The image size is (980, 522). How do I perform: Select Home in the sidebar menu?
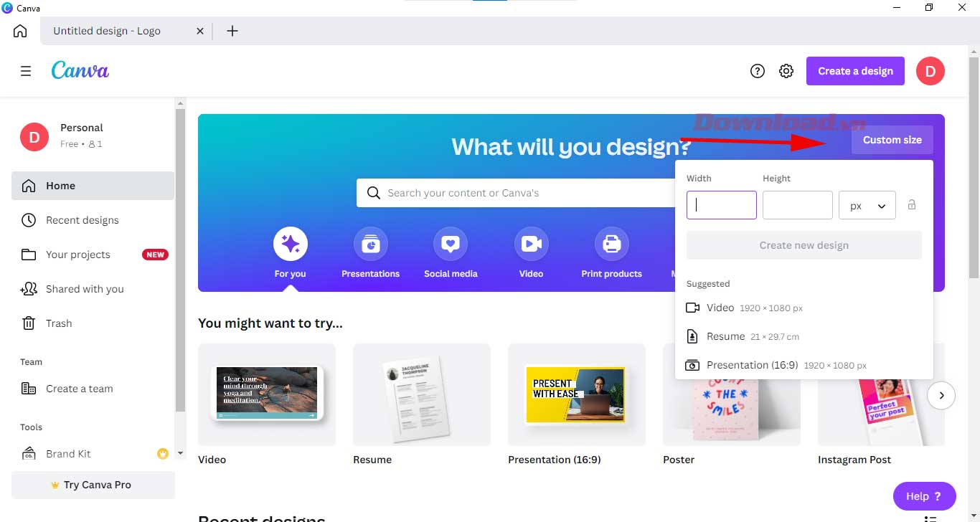point(60,185)
